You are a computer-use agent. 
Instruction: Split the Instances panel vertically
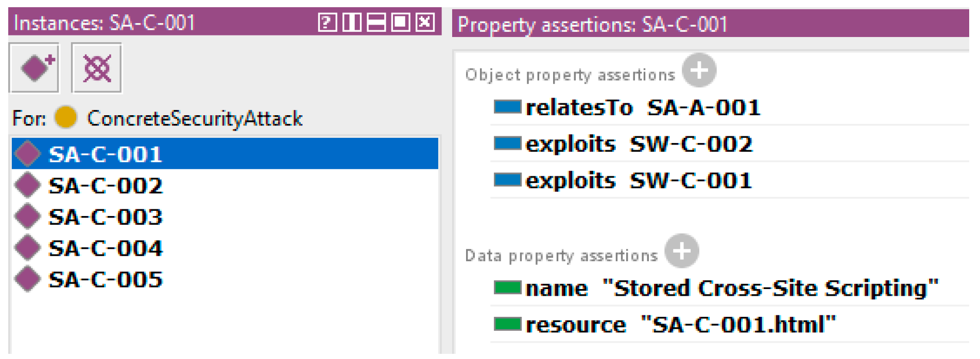pyautogui.click(x=352, y=23)
